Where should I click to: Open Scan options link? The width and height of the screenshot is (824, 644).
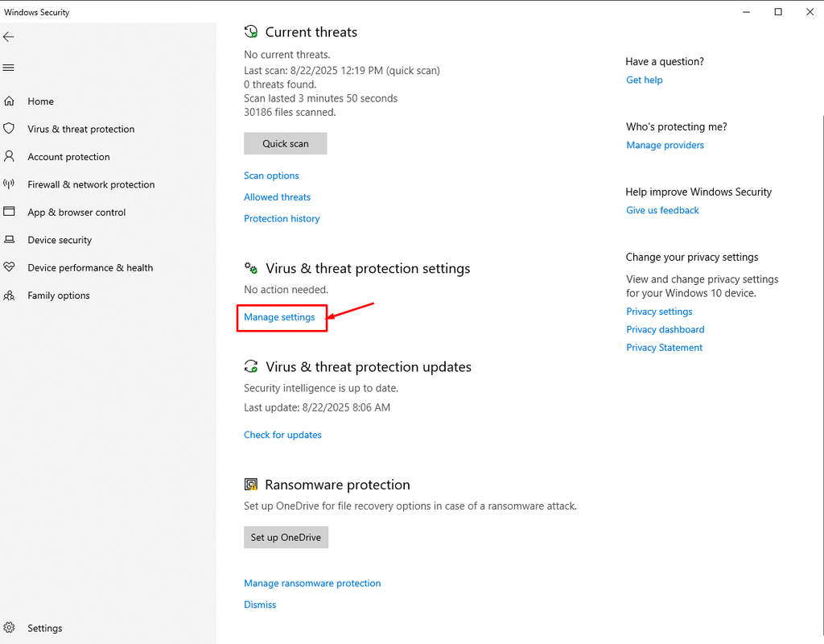[x=271, y=175]
